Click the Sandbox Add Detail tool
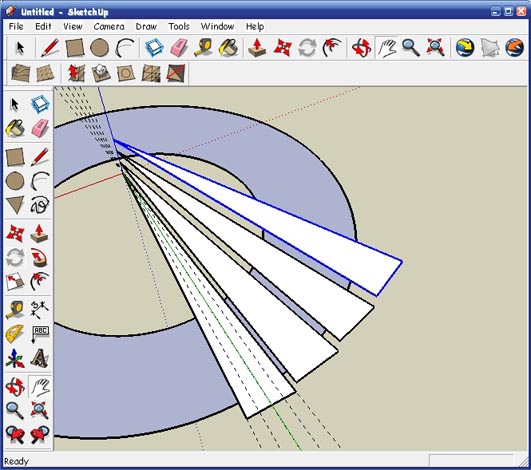 151,73
